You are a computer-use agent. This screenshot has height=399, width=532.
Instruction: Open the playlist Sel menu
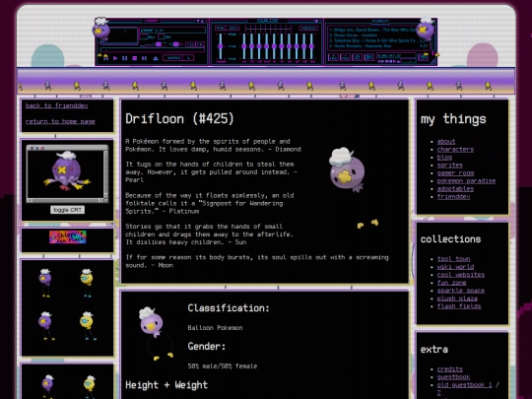358,57
